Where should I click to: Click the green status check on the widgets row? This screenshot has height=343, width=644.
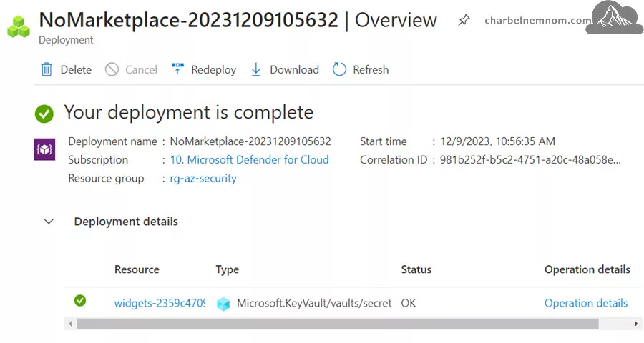click(80, 301)
